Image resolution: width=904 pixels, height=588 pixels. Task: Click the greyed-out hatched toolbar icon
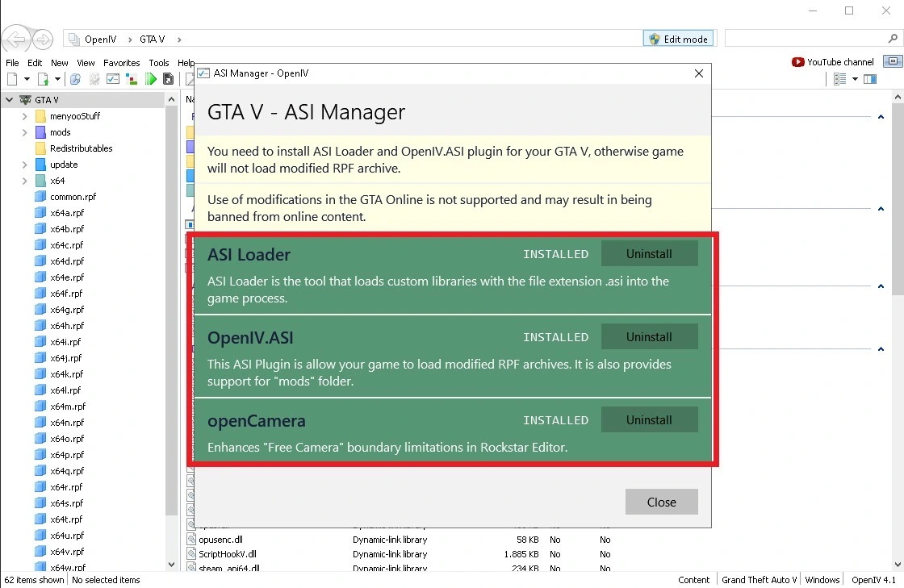(94, 79)
